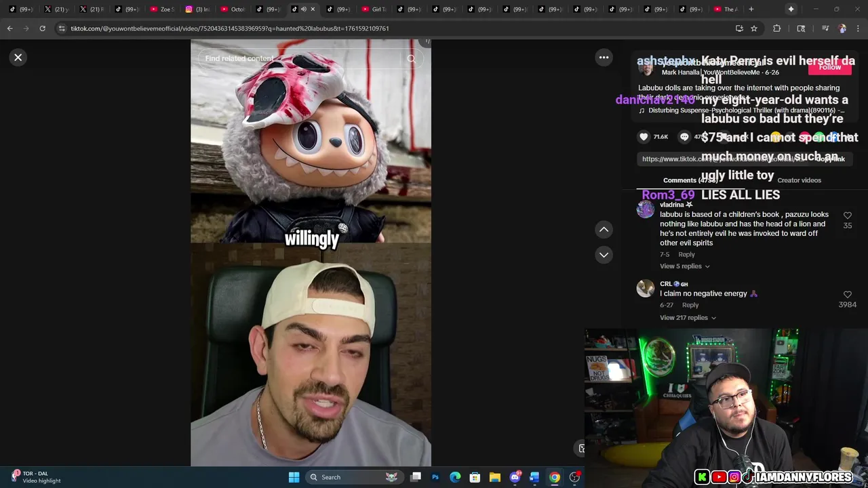The width and height of the screenshot is (868, 488).
Task: Open Microsoft Store from the taskbar
Action: (x=475, y=477)
